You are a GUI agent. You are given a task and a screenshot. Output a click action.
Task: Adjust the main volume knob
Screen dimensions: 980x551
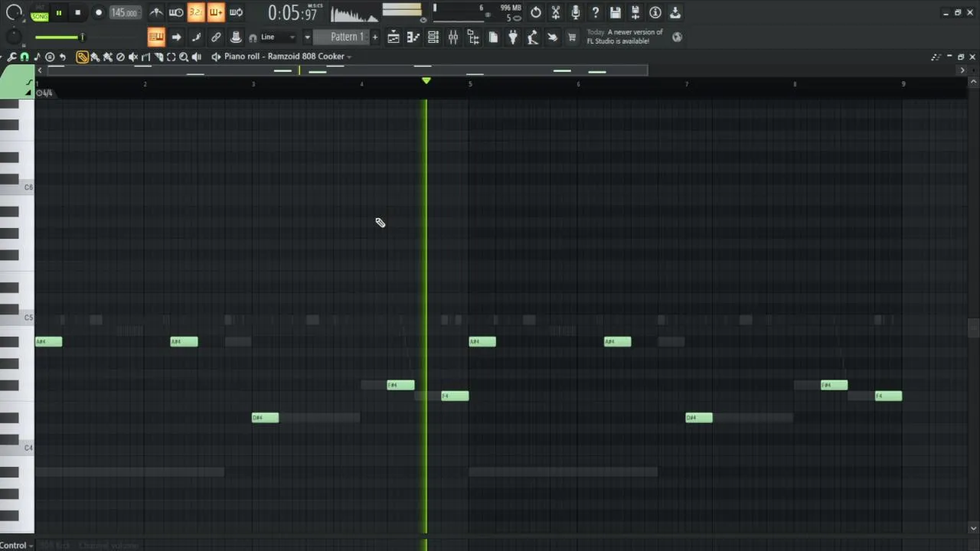click(14, 12)
